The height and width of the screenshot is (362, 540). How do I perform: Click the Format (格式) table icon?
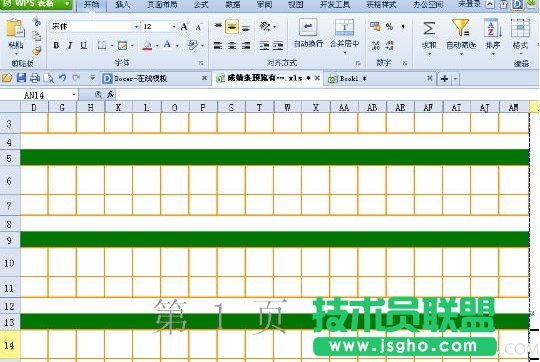click(520, 28)
